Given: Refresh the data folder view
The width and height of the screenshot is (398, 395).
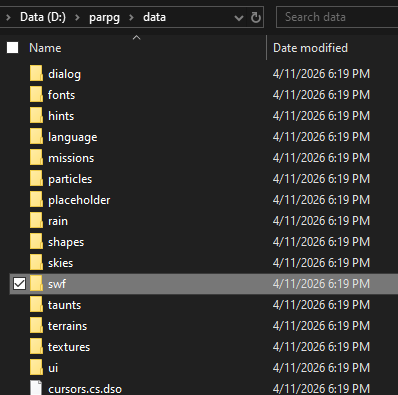Looking at the screenshot, I should click(x=256, y=17).
